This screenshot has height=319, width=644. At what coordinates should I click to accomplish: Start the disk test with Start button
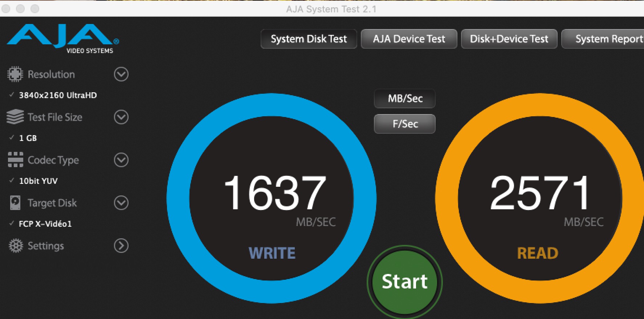click(405, 282)
